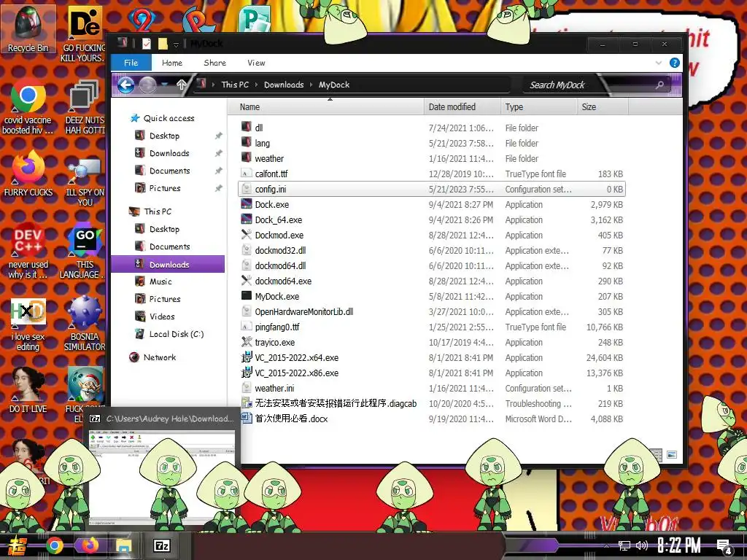
Task: Open the network tray icon
Action: click(x=624, y=545)
